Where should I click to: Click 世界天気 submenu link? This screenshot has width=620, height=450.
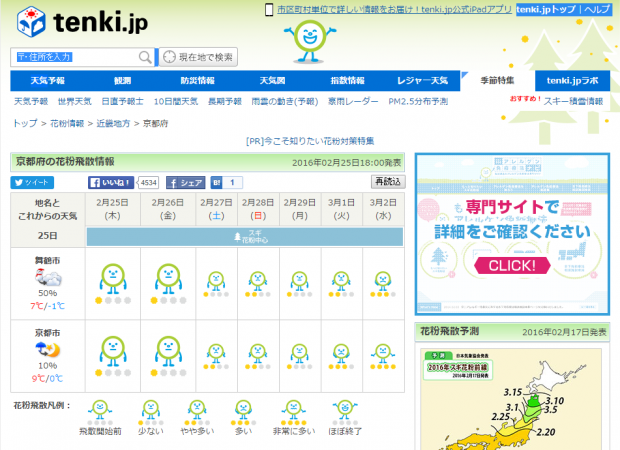point(75,102)
